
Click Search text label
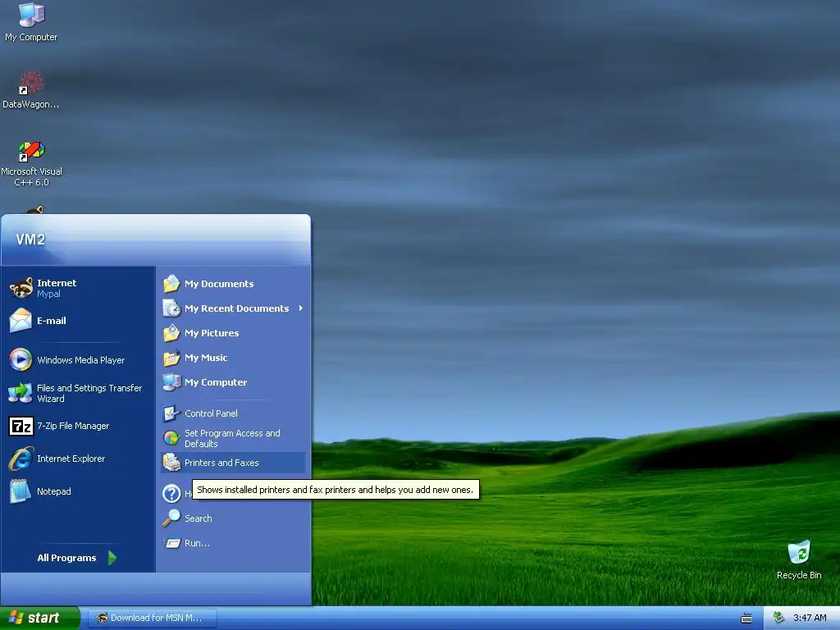[x=199, y=518]
